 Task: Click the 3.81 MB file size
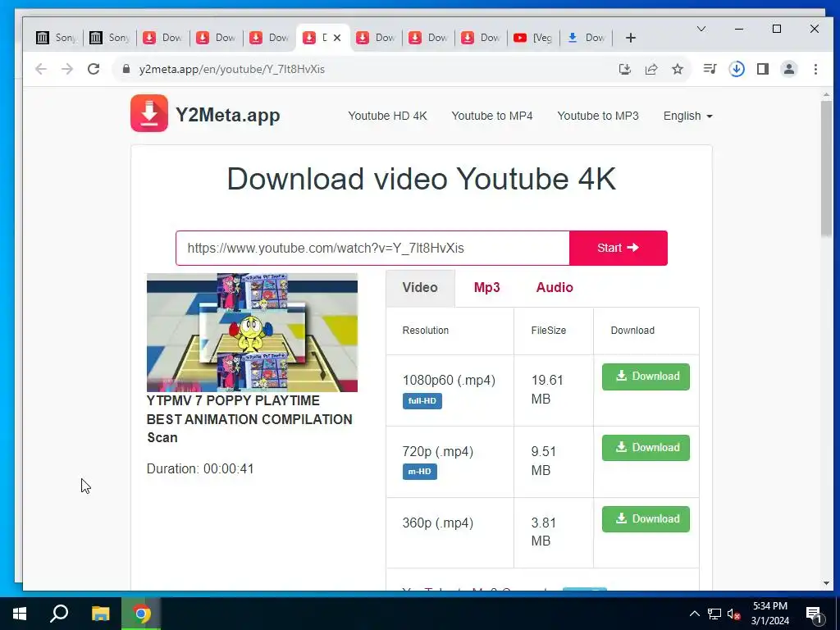(543, 532)
